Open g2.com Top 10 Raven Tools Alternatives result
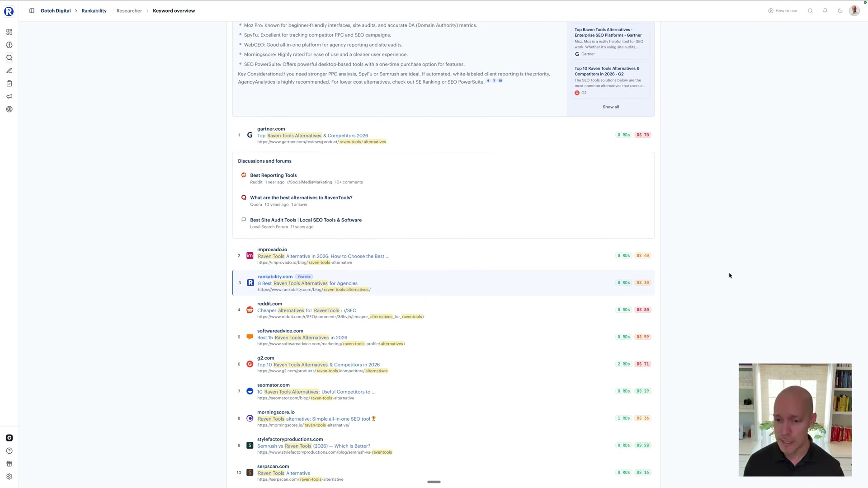 [x=318, y=365]
